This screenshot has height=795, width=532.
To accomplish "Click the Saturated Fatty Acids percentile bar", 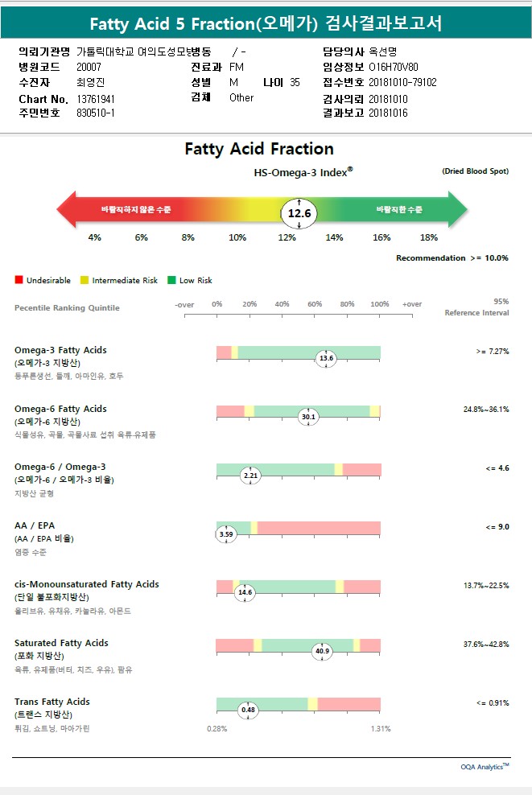I will [x=298, y=645].
